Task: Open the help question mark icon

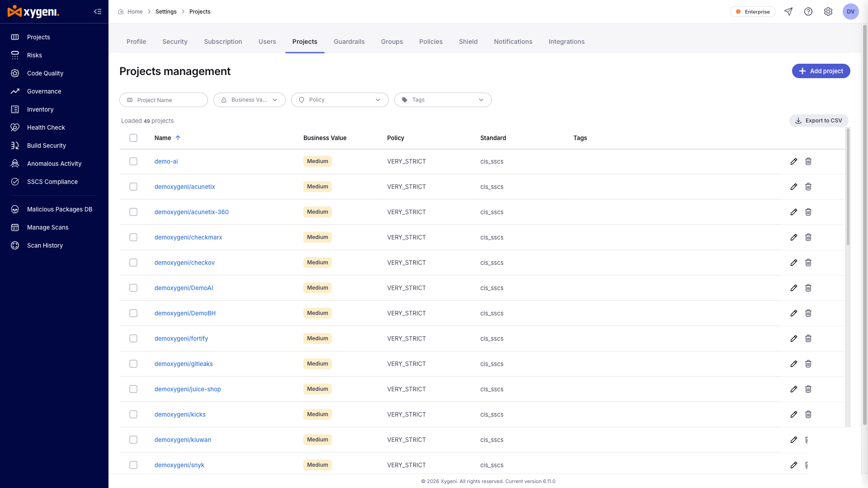Action: coord(808,12)
